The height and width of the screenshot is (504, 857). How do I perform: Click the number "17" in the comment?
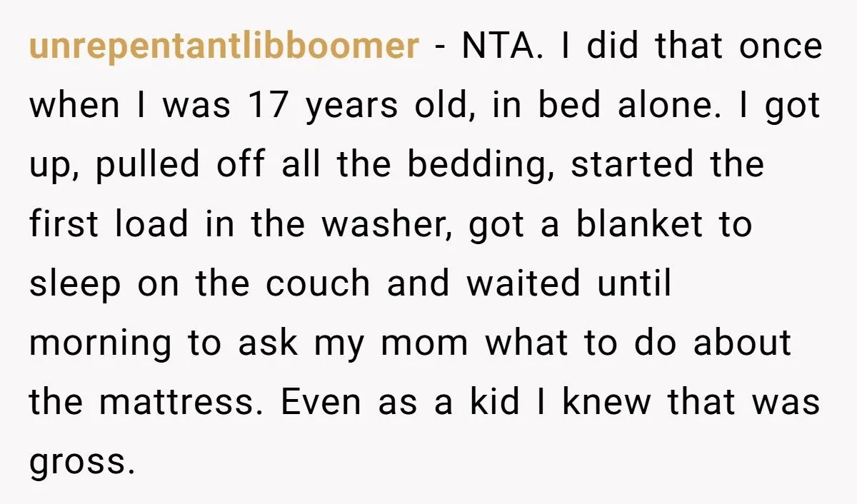pos(269,106)
